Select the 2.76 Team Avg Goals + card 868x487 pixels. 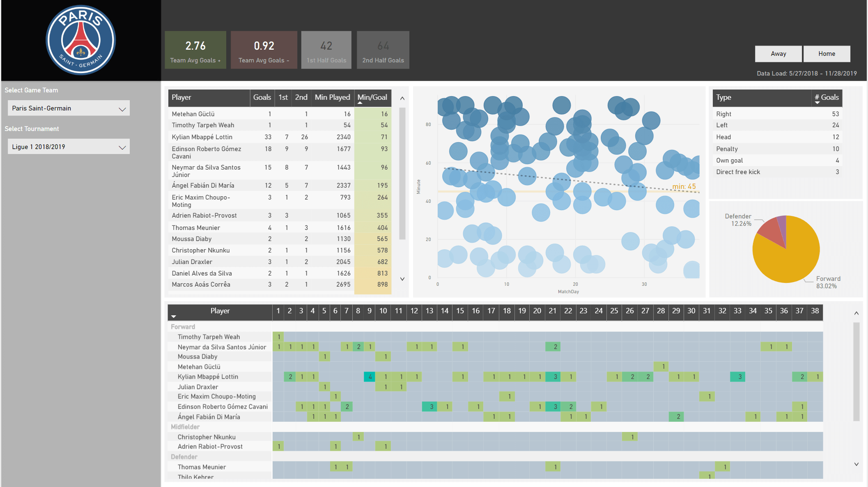point(195,50)
